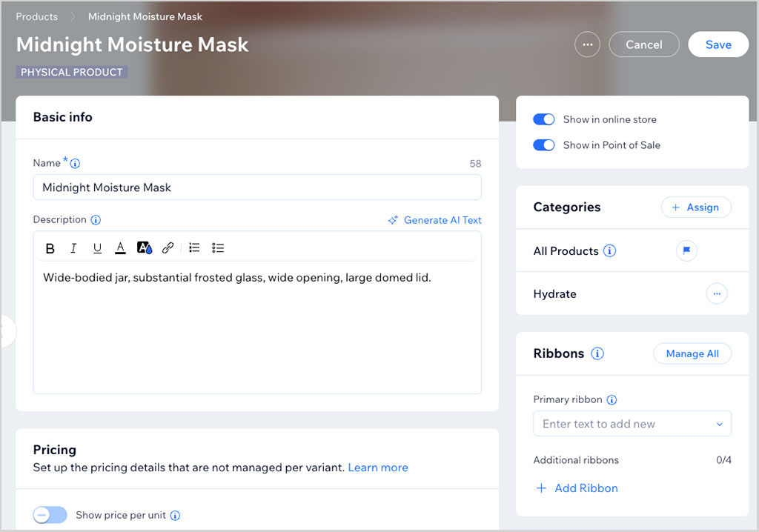
Task: Go to Products in the breadcrumb
Action: (x=37, y=16)
